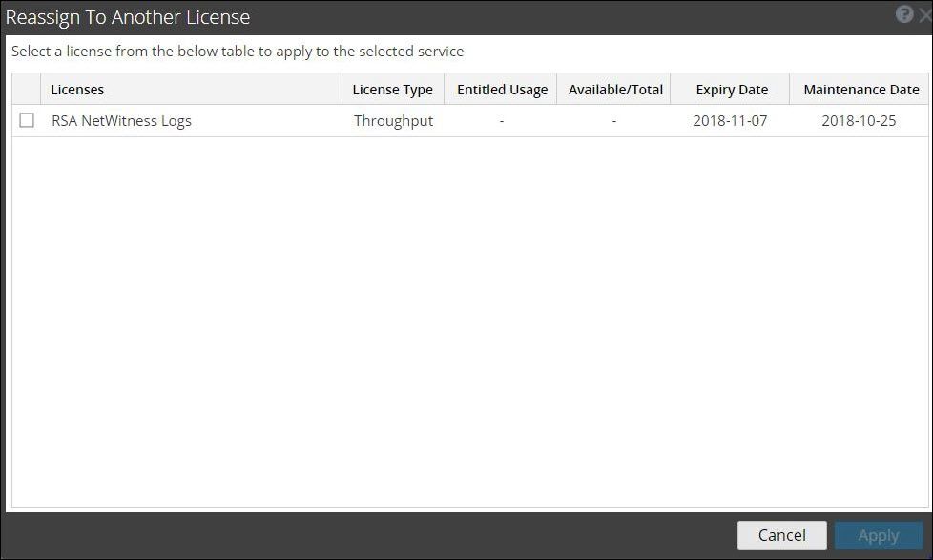933x560 pixels.
Task: Click the Entitled Usage dash value in the row
Action: pyautogui.click(x=502, y=121)
